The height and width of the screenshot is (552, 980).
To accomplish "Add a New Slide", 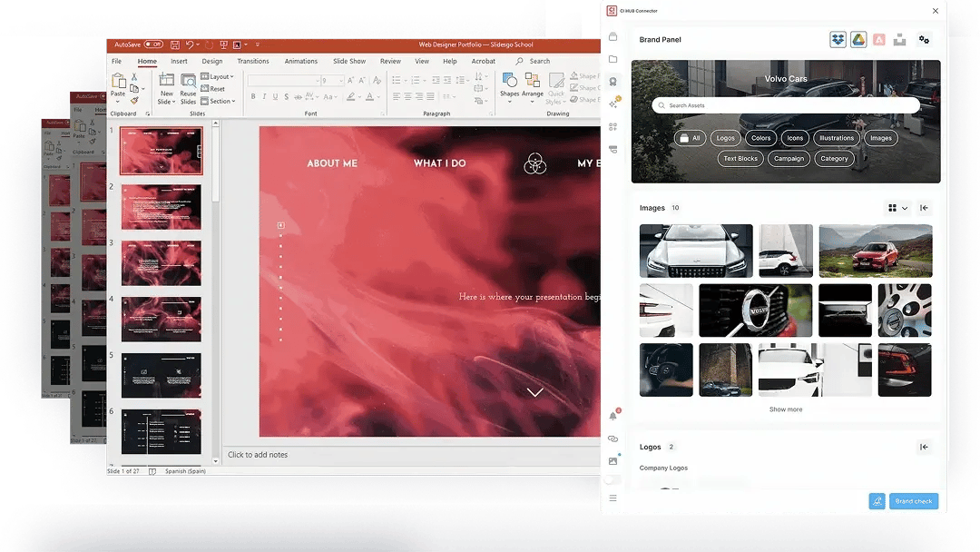I will click(166, 89).
